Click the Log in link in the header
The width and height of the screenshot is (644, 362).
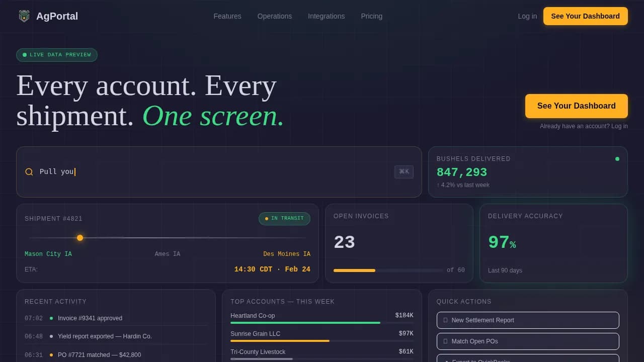click(x=527, y=16)
